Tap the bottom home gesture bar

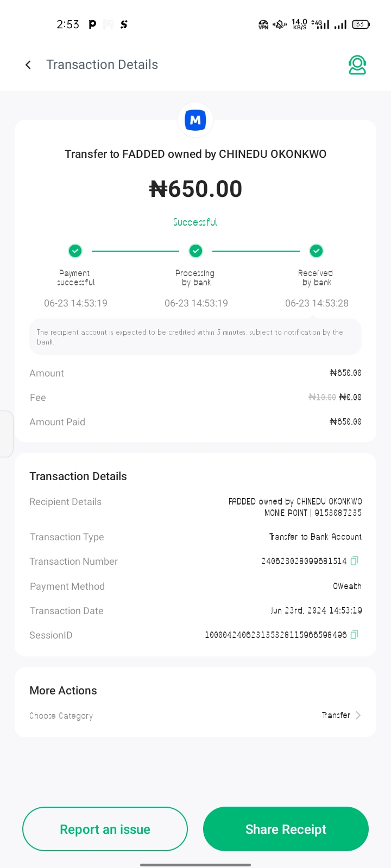tap(195, 865)
